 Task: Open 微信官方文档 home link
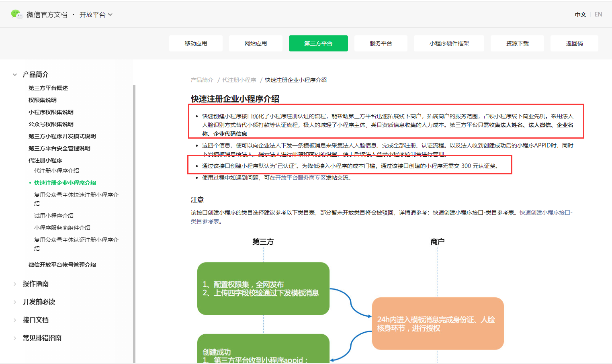point(47,14)
